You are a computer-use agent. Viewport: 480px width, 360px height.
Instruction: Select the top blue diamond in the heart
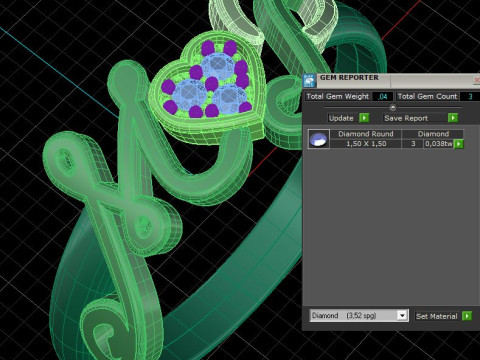tap(217, 66)
